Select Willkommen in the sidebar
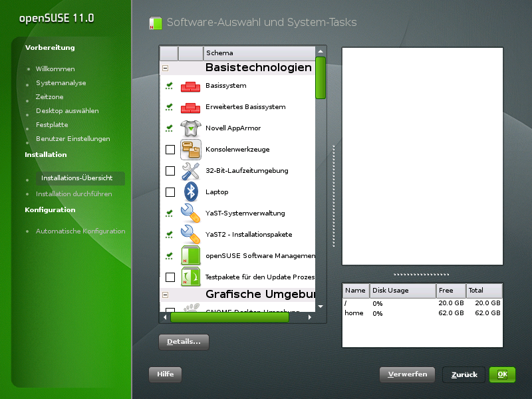 (55, 69)
